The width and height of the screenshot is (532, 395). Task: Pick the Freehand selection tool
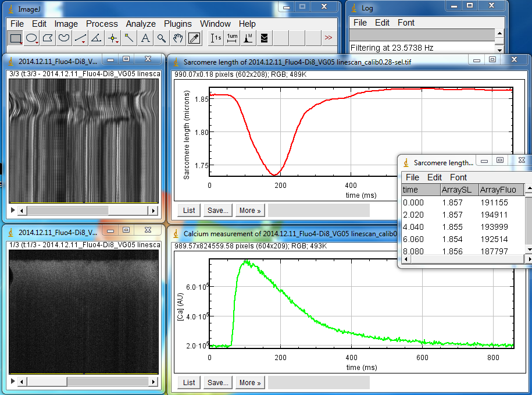(65, 38)
